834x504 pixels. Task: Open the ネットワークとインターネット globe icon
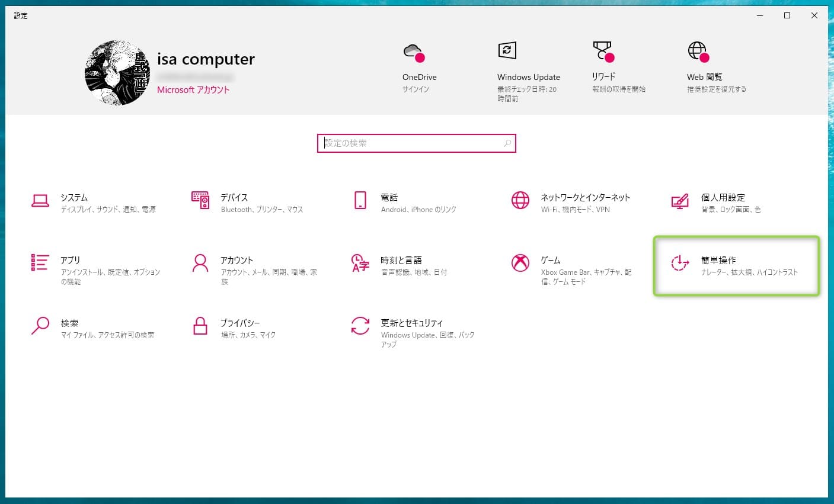click(x=520, y=200)
